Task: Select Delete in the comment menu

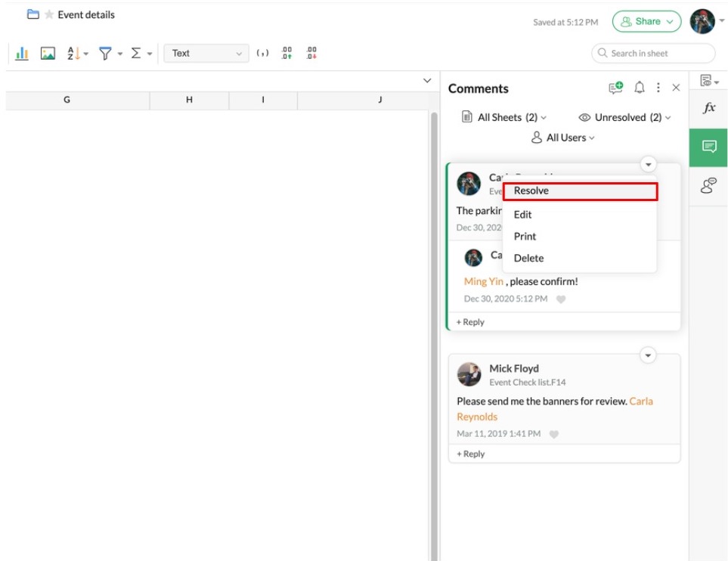Action: (529, 259)
